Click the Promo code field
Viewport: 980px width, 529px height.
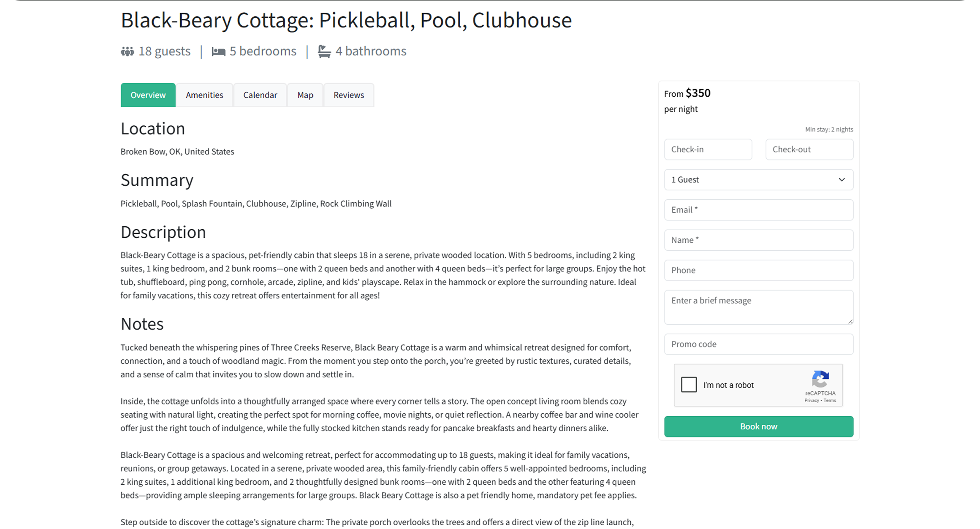pyautogui.click(x=758, y=344)
